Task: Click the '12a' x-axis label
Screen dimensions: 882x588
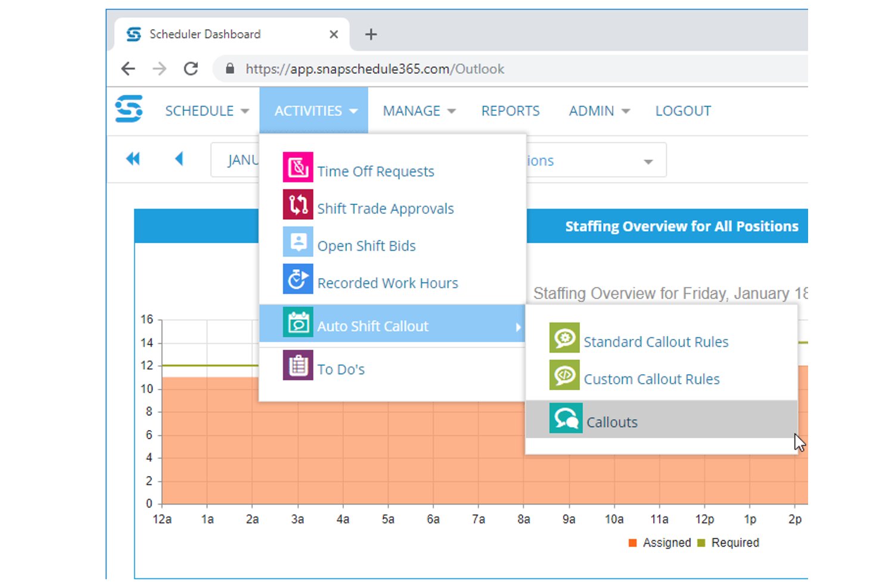Action: tap(162, 519)
